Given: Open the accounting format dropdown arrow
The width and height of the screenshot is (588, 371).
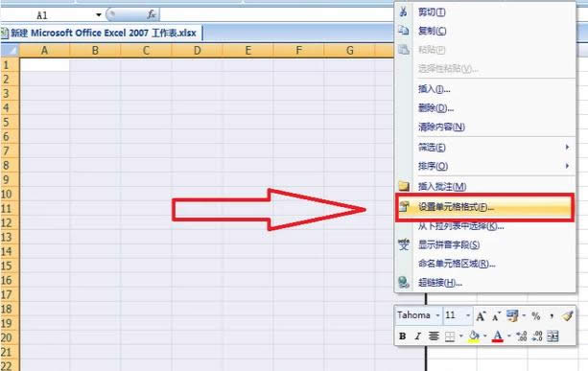Looking at the screenshot, I should pyautogui.click(x=524, y=316).
